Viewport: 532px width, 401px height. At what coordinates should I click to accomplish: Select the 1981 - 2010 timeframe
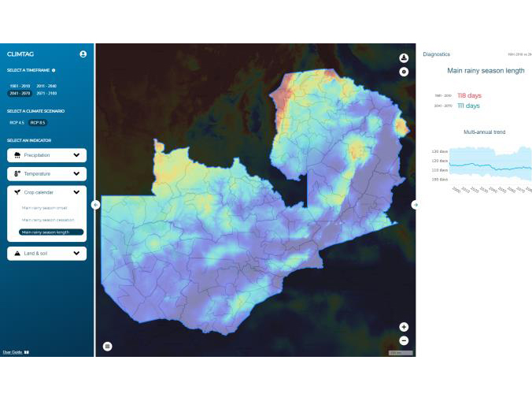[x=20, y=86]
